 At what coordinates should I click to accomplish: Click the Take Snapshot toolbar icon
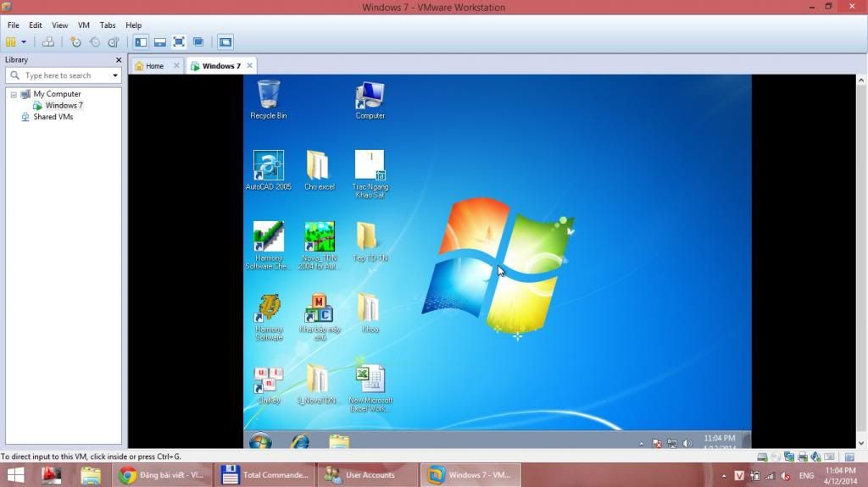tap(75, 42)
